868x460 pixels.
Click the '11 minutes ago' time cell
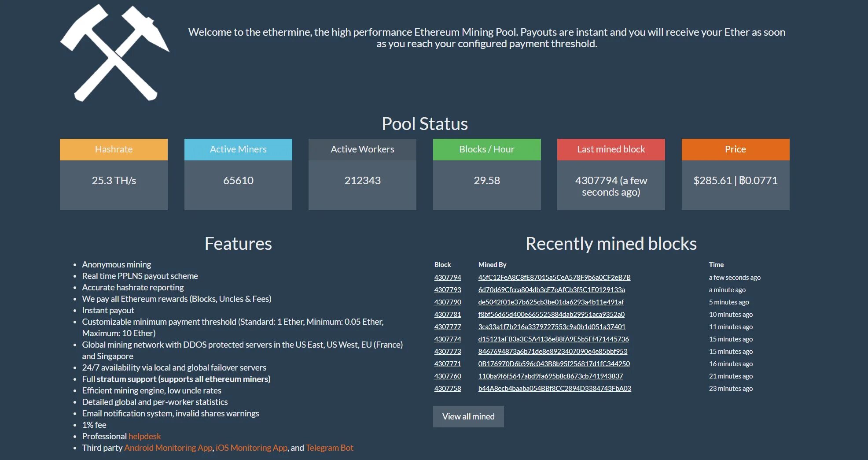click(x=731, y=327)
